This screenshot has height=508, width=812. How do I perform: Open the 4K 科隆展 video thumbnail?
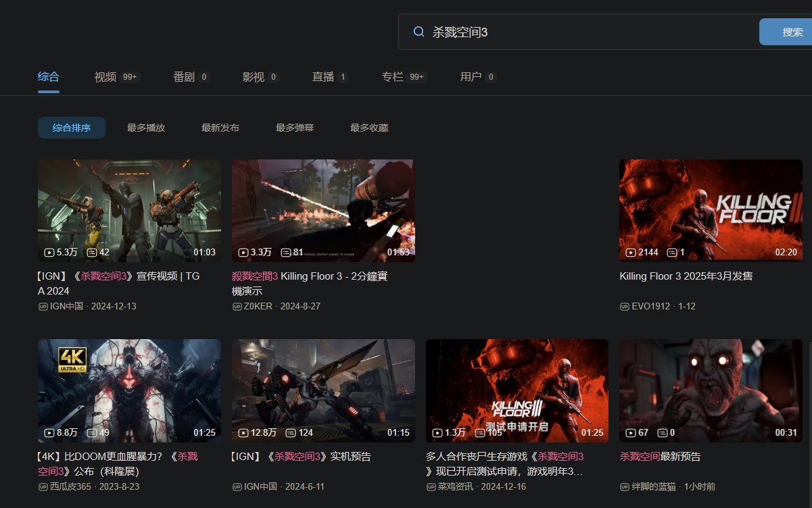pyautogui.click(x=129, y=390)
